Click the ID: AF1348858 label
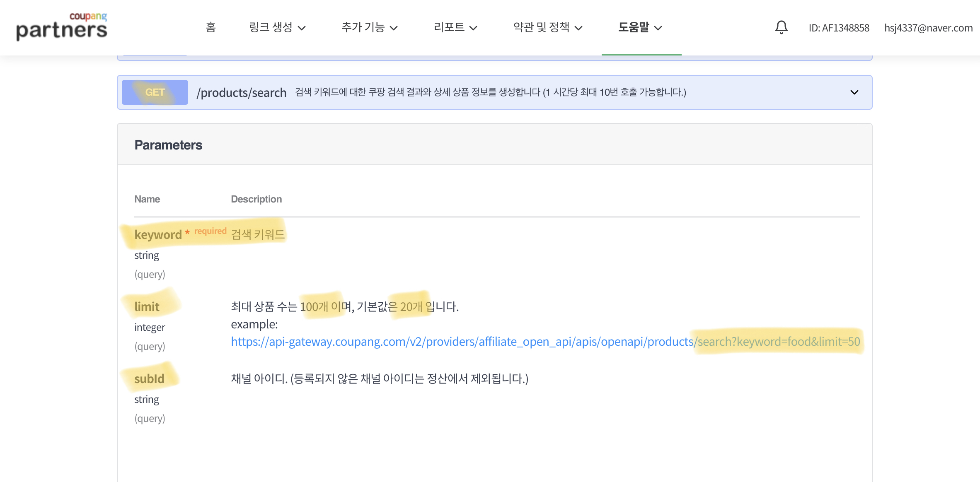Viewport: 980px width, 482px height. 839,28
